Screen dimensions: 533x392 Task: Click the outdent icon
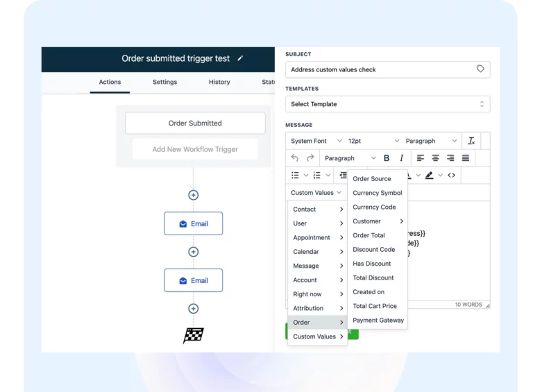tap(343, 176)
